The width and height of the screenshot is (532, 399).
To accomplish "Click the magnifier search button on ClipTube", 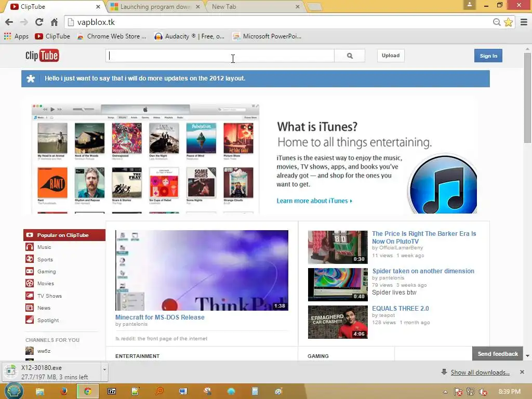I will coord(350,56).
